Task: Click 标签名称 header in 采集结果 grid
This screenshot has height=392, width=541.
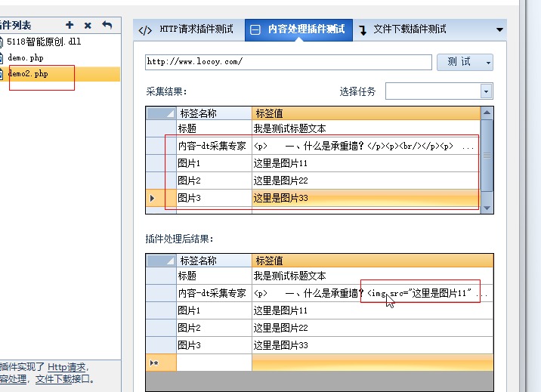Action: [214, 113]
